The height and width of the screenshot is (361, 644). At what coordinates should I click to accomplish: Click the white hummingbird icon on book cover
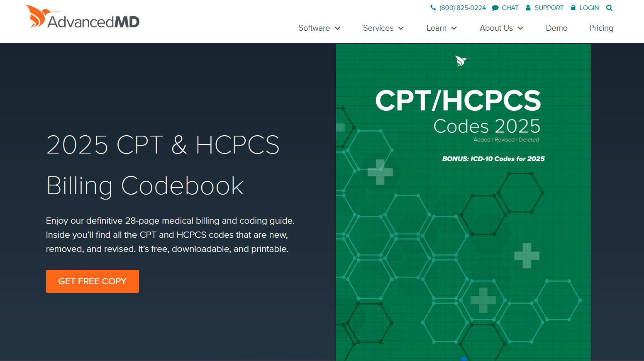click(x=463, y=61)
